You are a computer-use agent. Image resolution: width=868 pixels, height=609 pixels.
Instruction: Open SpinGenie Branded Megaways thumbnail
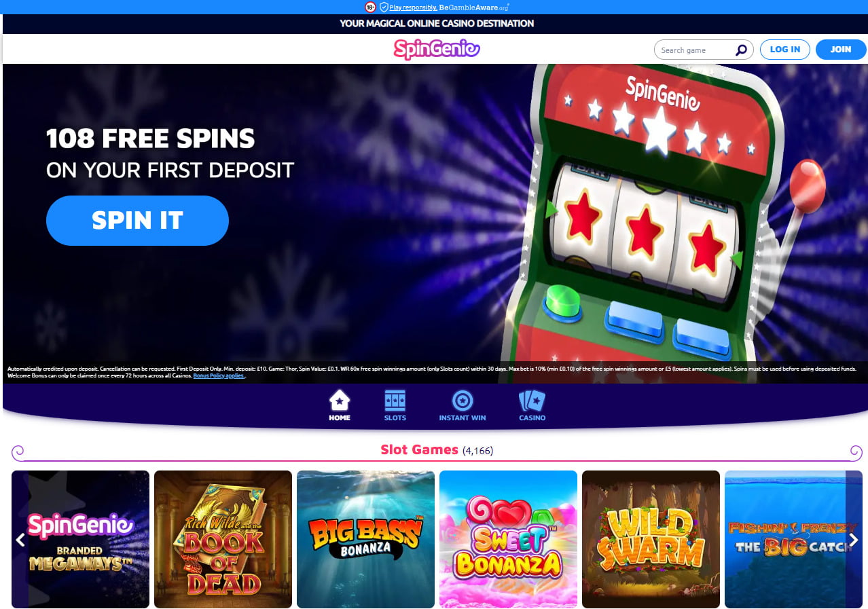click(80, 539)
